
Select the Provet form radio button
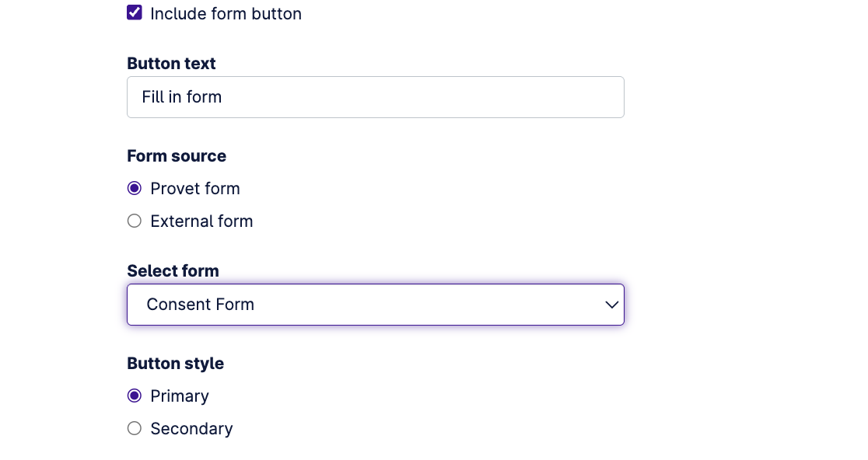point(135,189)
